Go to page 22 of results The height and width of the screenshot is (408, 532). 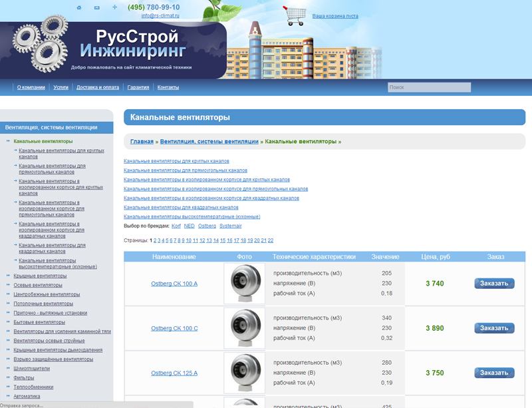click(x=271, y=240)
